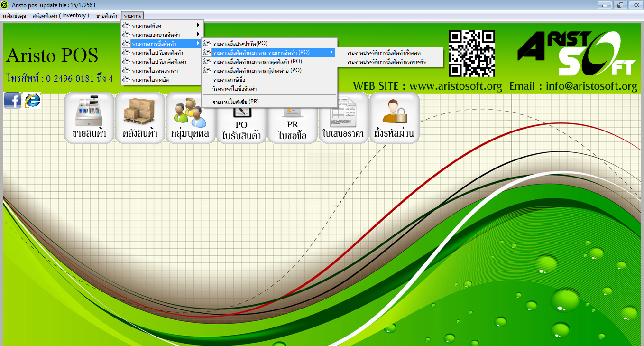Select รายงานใบเสนอราคา in the รายงาน menu
Image resolution: width=644 pixels, height=346 pixels.
tap(162, 71)
